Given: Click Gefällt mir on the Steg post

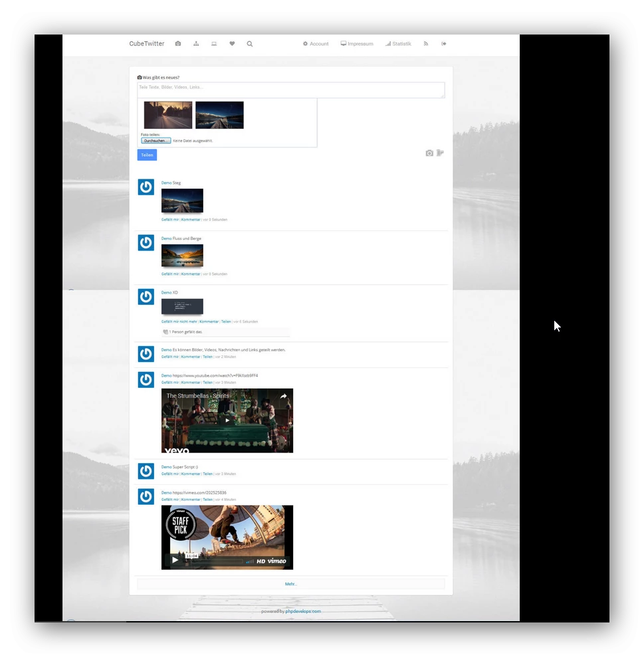Looking at the screenshot, I should click(x=169, y=220).
